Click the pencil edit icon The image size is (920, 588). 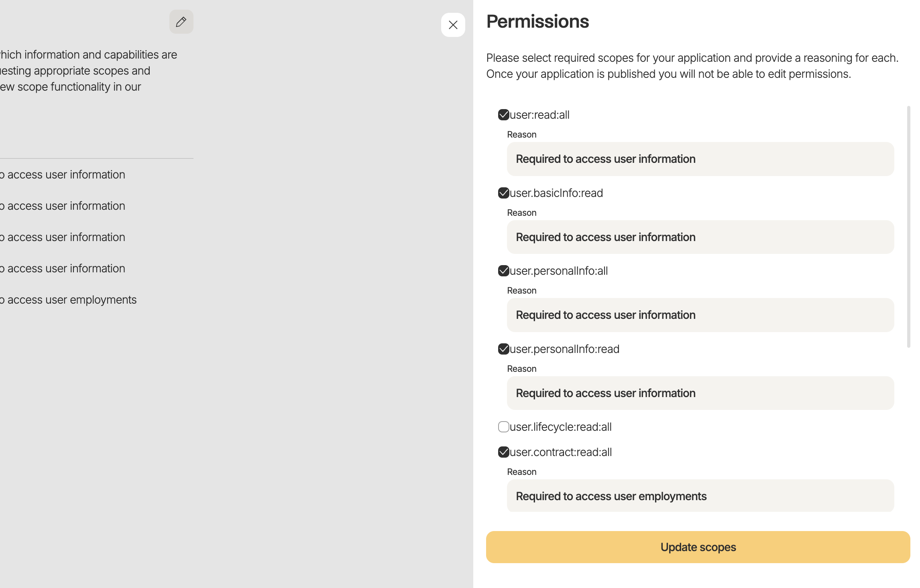pyautogui.click(x=181, y=22)
